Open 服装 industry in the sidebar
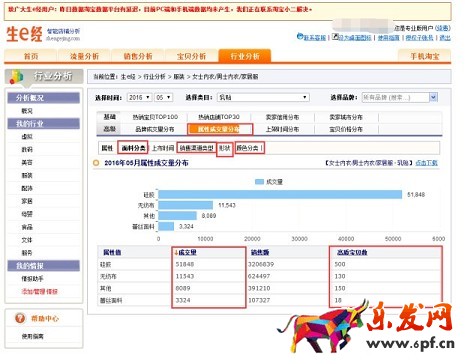This screenshot has height=364, width=465. coord(27,175)
